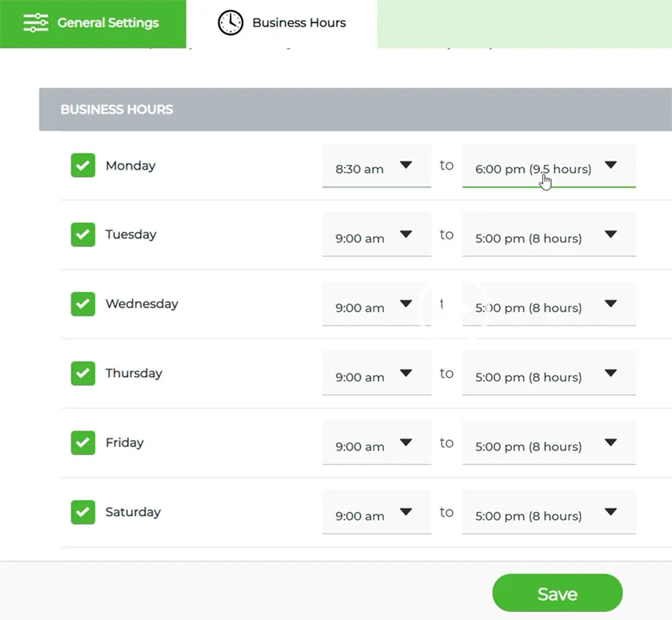672x620 pixels.
Task: Click the General Settings sliders icon
Action: (36, 22)
